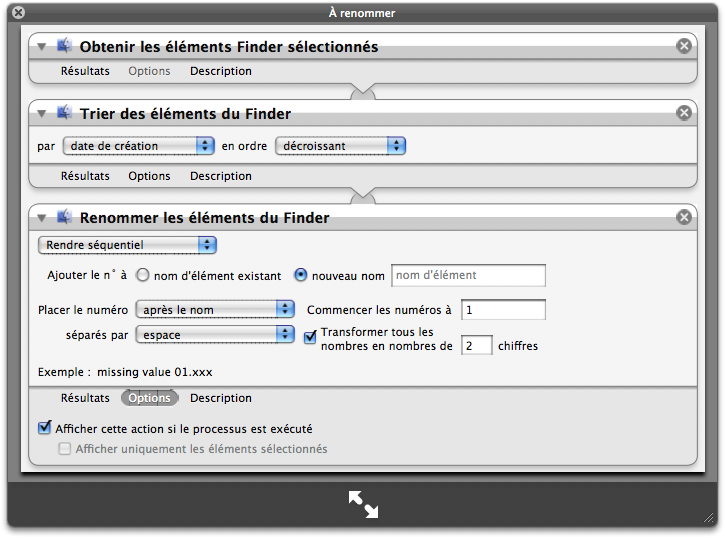The height and width of the screenshot is (538, 725).
Task: Open the décroissant order dropdown
Action: click(340, 146)
